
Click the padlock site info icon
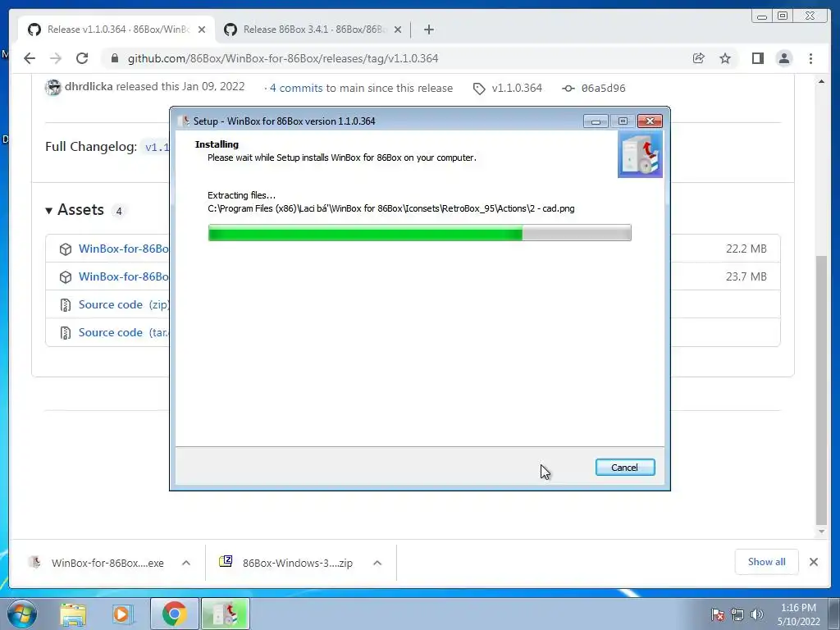(115, 58)
